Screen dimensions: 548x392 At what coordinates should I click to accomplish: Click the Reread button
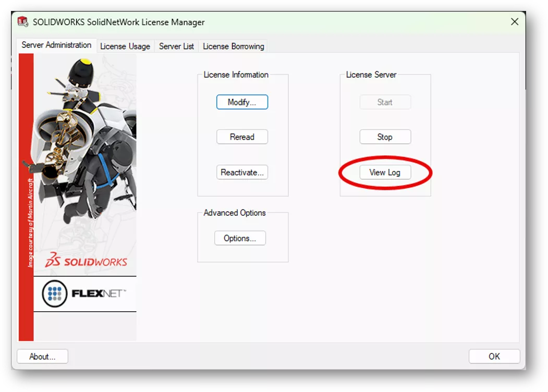coord(242,137)
